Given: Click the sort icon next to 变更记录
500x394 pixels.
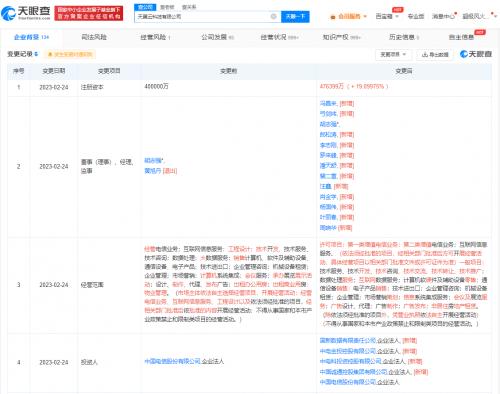Looking at the screenshot, I should pos(36,54).
